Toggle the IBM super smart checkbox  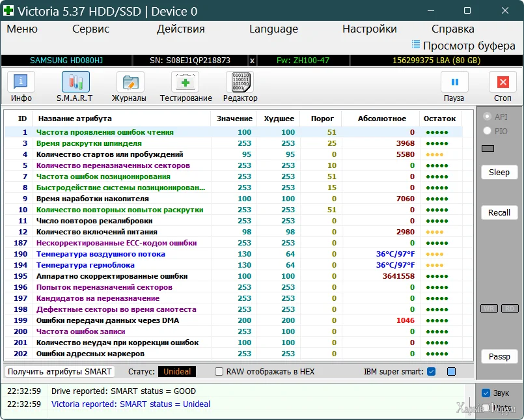point(431,372)
